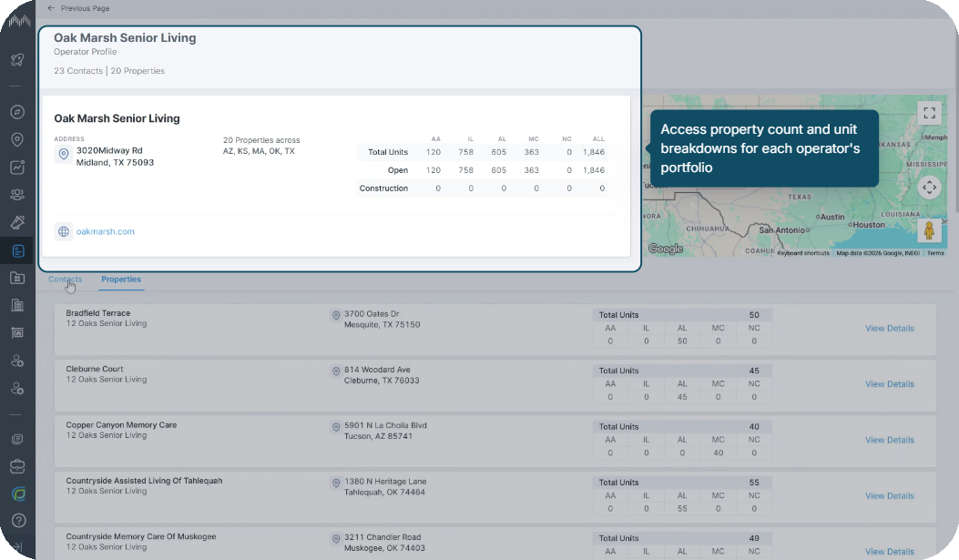Click the map camera pan control

[929, 187]
